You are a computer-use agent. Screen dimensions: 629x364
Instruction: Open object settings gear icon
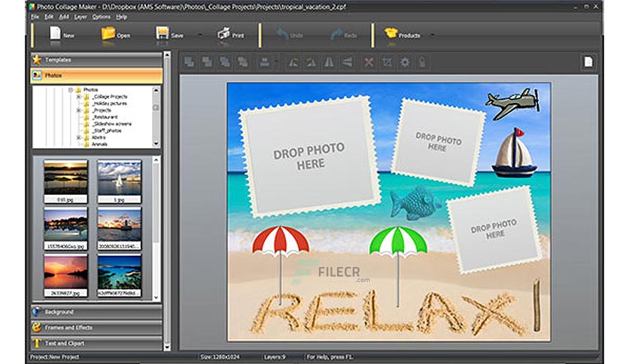click(405, 62)
